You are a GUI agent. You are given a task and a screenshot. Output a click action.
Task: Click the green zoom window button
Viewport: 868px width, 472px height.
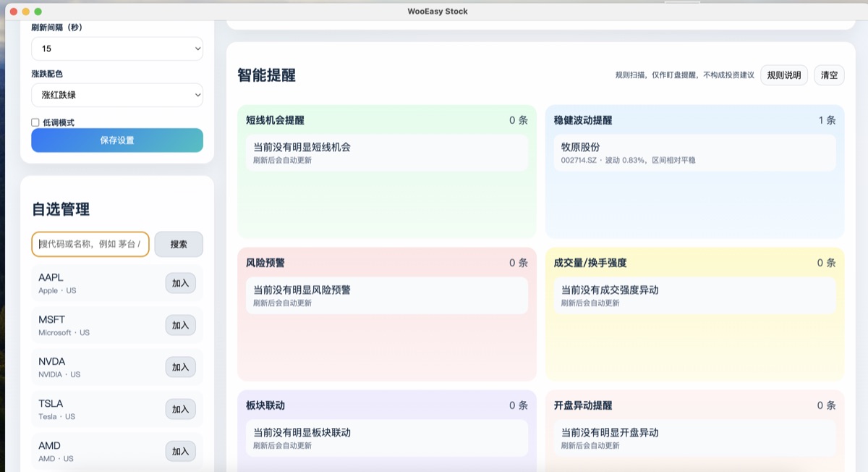point(38,12)
